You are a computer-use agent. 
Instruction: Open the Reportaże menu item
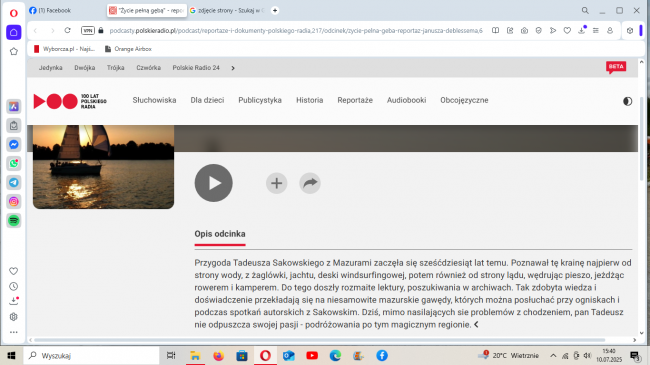tap(355, 100)
